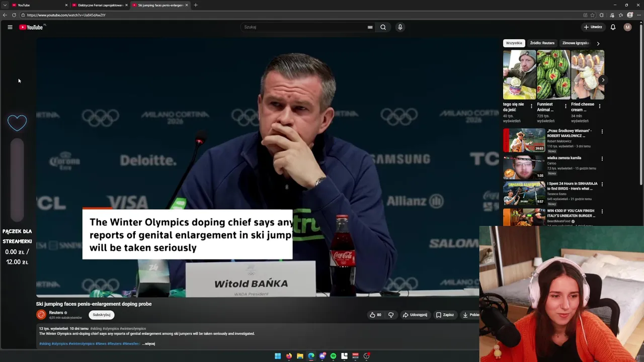Viewport: 644px width, 362px height.
Task: Click browser back arrow
Action: (x=5, y=15)
